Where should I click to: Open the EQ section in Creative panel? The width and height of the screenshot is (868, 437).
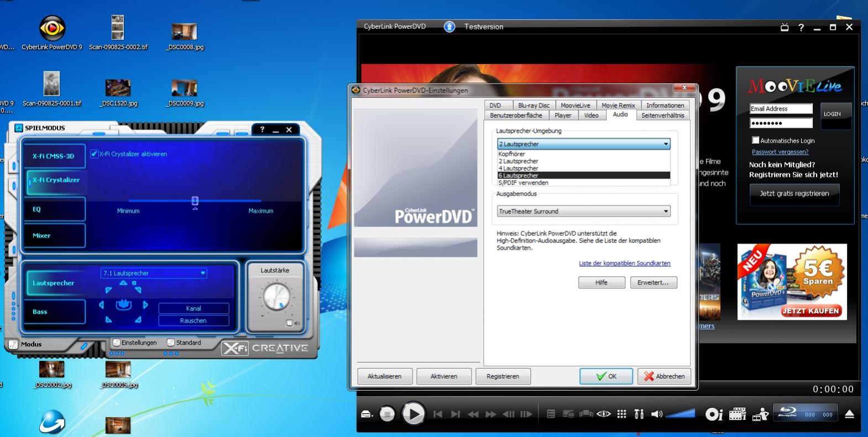tap(54, 209)
